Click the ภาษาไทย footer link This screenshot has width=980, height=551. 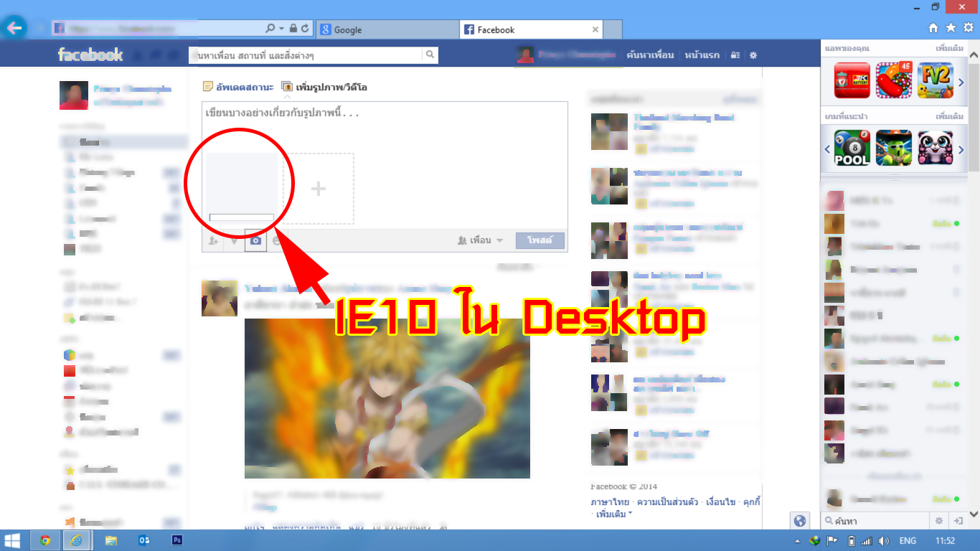pyautogui.click(x=610, y=501)
